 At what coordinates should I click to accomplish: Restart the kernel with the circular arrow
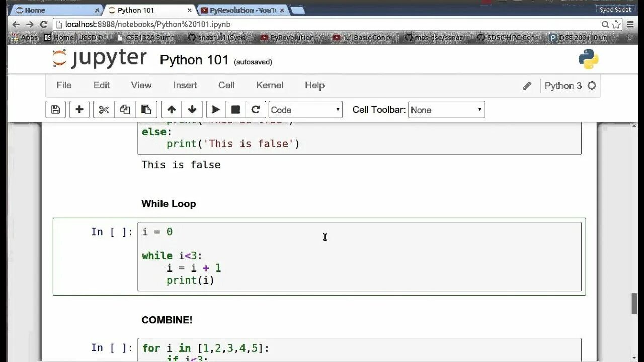click(256, 110)
